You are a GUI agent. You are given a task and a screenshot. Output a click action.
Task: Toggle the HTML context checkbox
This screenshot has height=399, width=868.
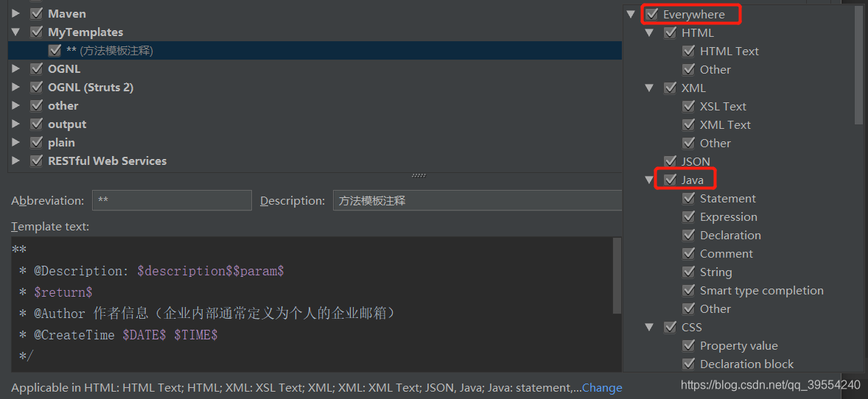tap(670, 32)
